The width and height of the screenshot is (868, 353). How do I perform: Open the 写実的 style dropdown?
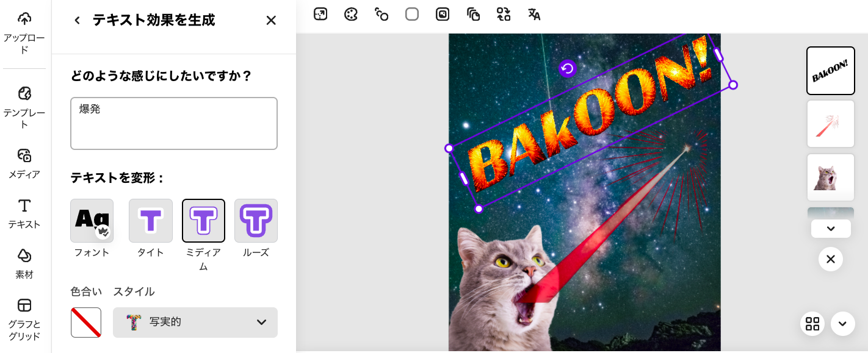(x=195, y=323)
